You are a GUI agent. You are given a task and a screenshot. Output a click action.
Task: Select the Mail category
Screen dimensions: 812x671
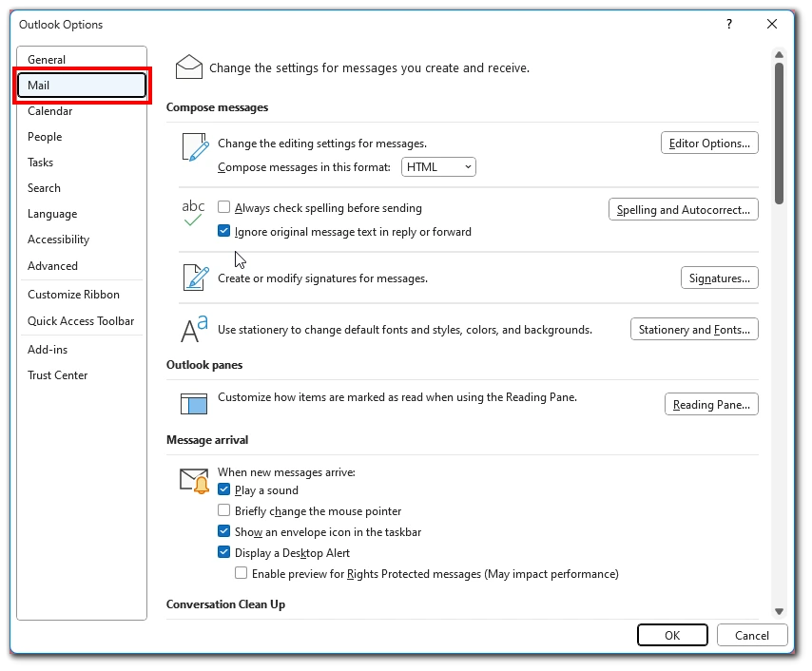click(x=82, y=85)
